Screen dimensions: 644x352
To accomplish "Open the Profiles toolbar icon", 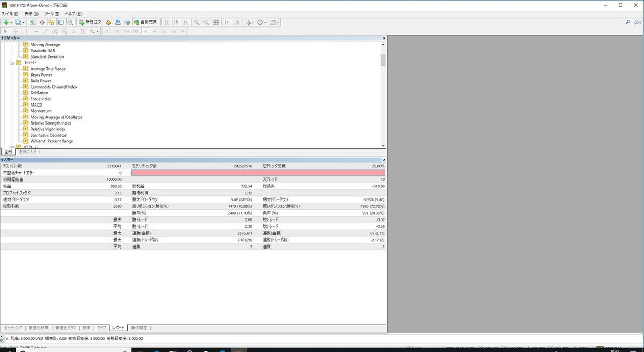I will (x=18, y=22).
